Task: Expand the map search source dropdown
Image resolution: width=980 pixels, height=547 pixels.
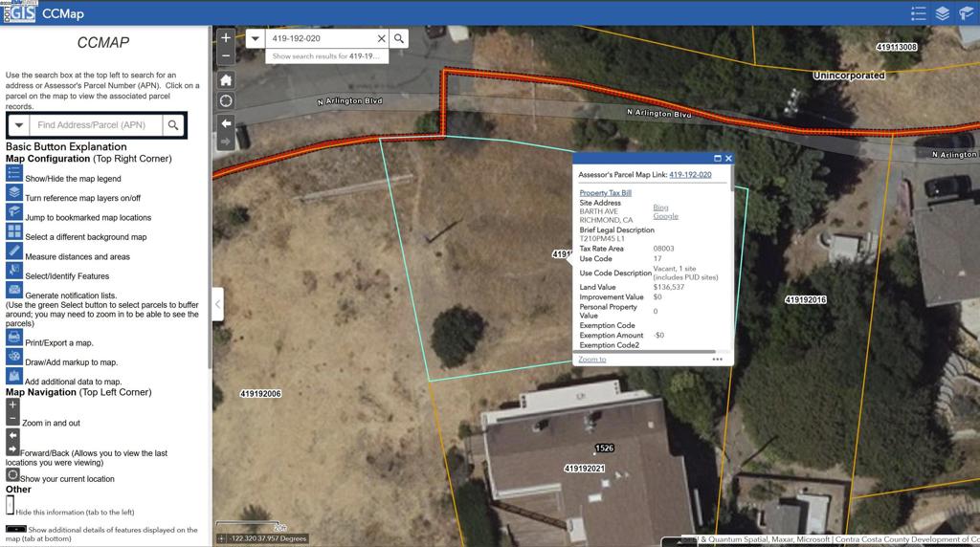Action: point(255,38)
